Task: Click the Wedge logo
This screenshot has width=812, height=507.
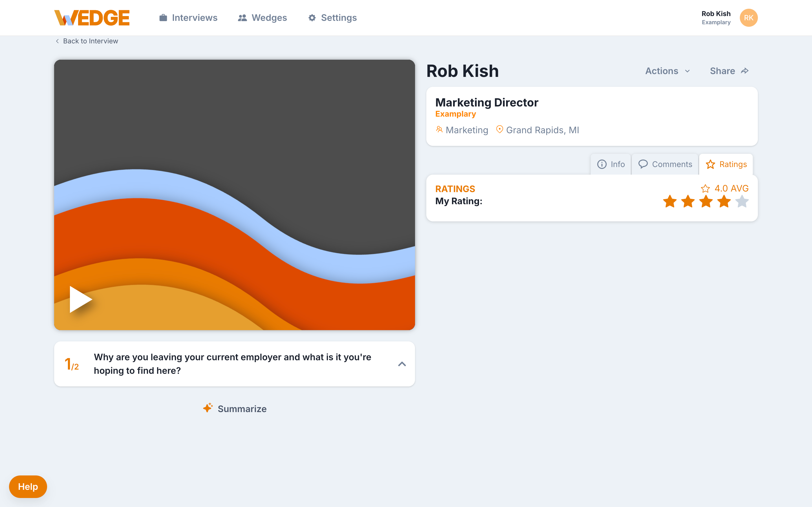Action: point(92,17)
